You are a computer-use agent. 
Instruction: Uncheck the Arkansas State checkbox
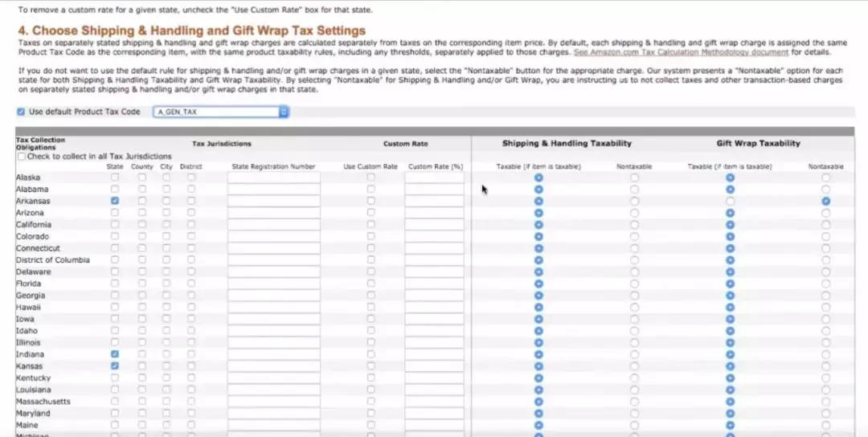(115, 201)
